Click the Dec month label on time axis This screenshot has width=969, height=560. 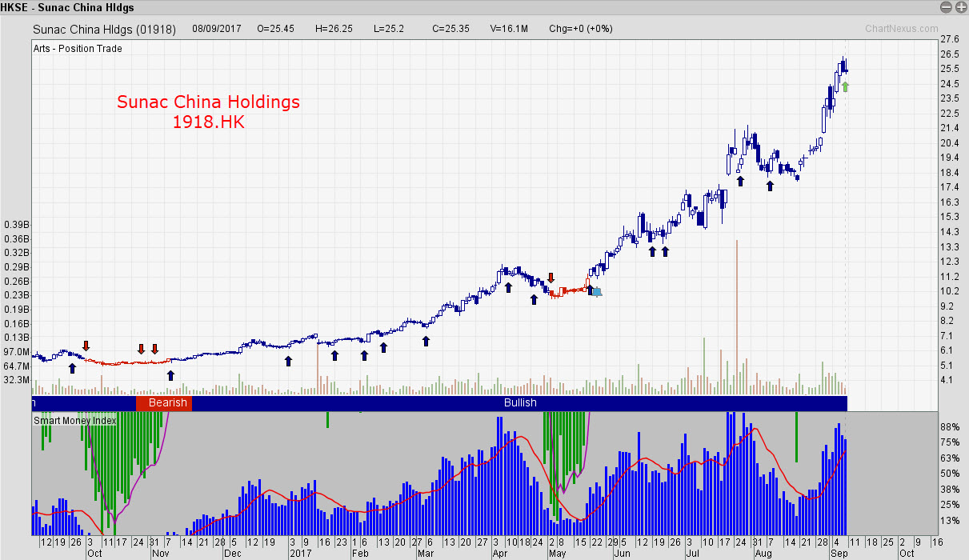(233, 553)
